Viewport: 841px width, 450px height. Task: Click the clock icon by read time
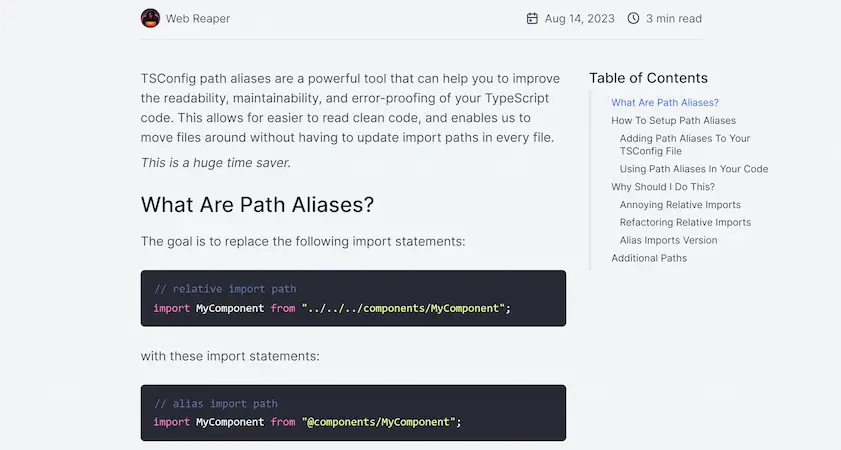click(x=633, y=18)
